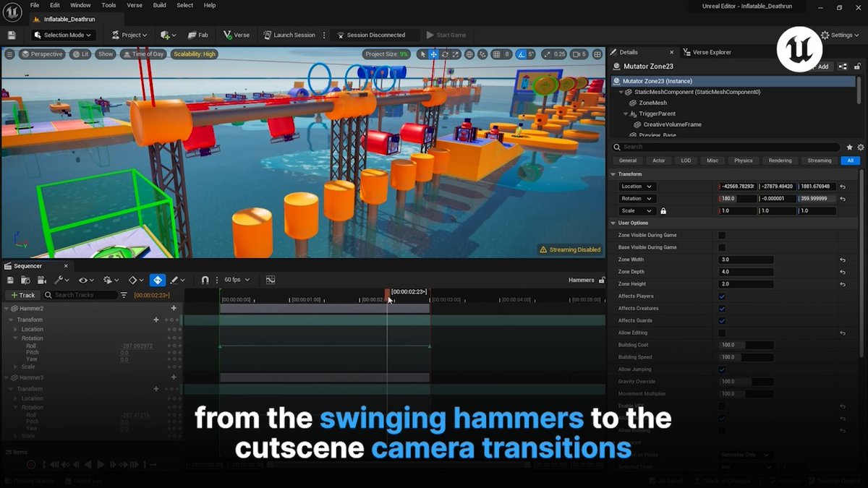
Task: Expand the Hammer2 Location track
Action: click(x=15, y=330)
